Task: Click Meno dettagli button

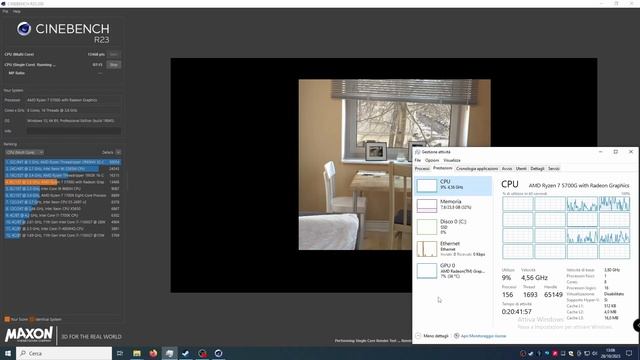Action: (432, 336)
